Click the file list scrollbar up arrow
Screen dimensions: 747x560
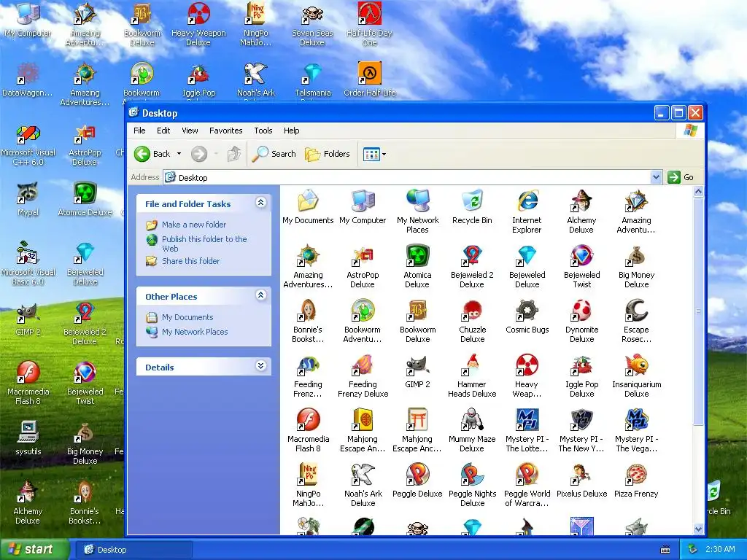pos(698,192)
